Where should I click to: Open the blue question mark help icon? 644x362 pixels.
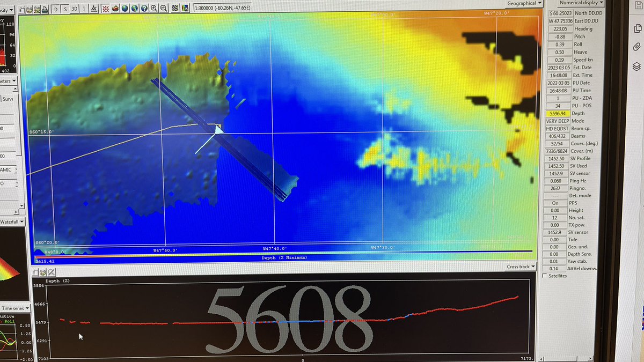click(x=144, y=9)
